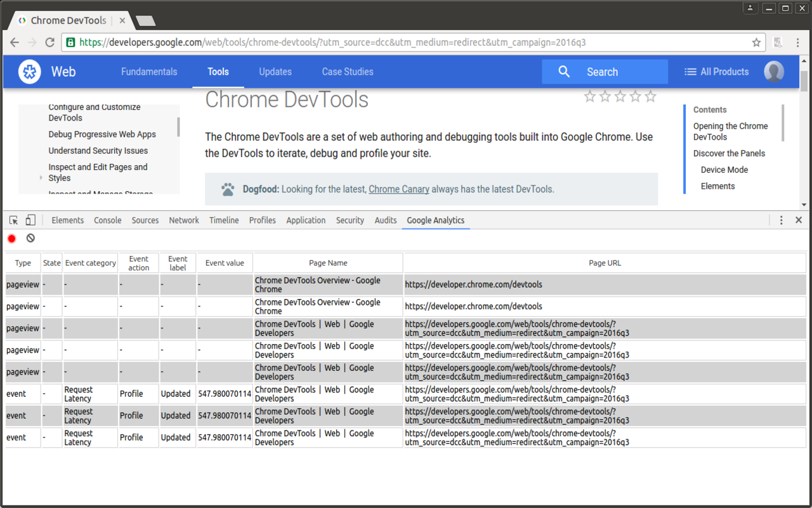
Task: Switch to the Console panel tab
Action: point(108,220)
